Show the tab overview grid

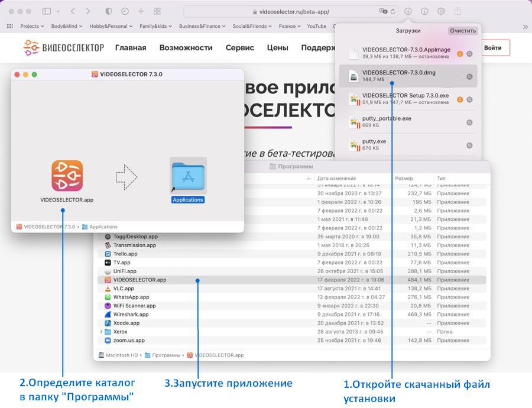157,11
